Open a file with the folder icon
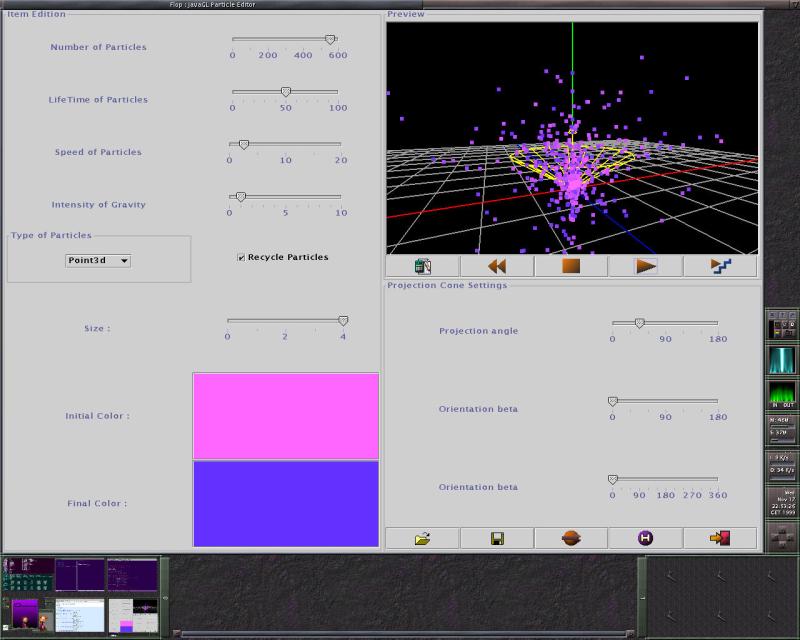800x640 pixels. pyautogui.click(x=422, y=538)
